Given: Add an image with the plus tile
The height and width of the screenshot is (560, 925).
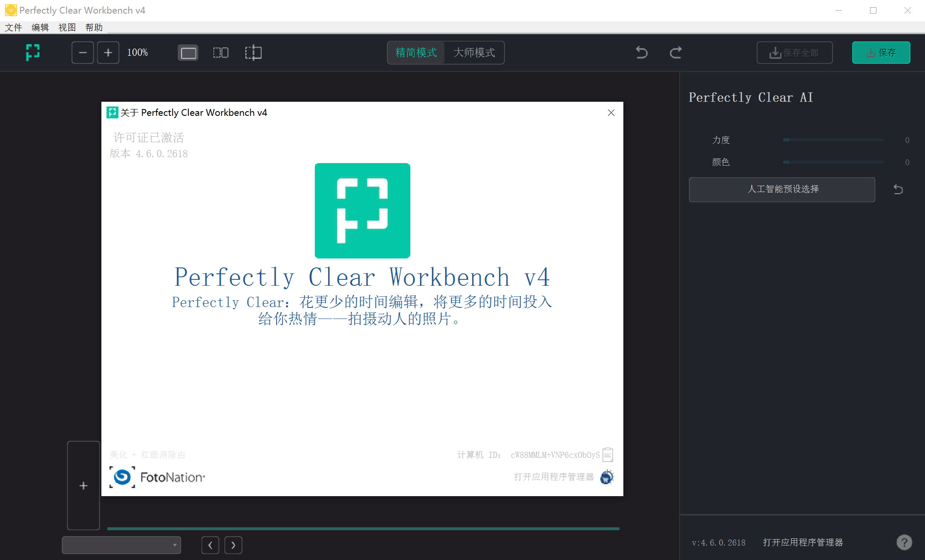Looking at the screenshot, I should 84,485.
